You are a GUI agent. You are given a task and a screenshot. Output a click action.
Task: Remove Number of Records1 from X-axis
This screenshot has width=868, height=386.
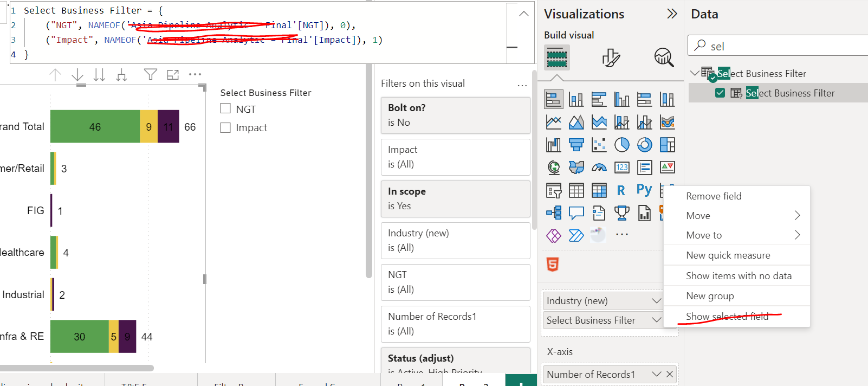coord(670,374)
